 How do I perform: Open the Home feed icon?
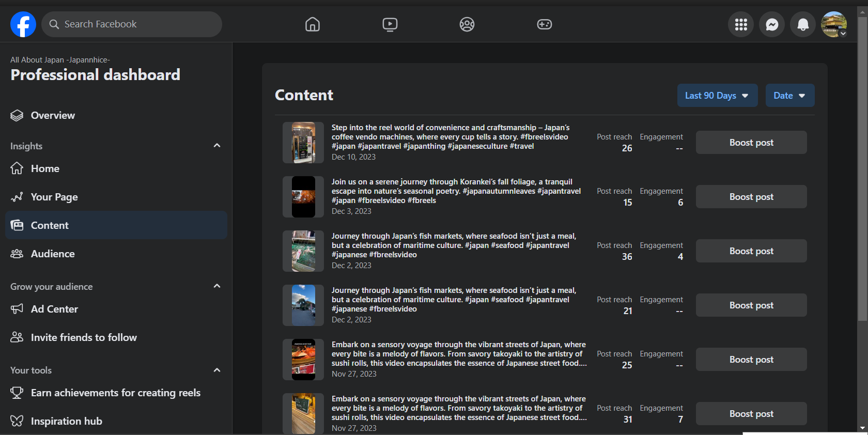313,24
